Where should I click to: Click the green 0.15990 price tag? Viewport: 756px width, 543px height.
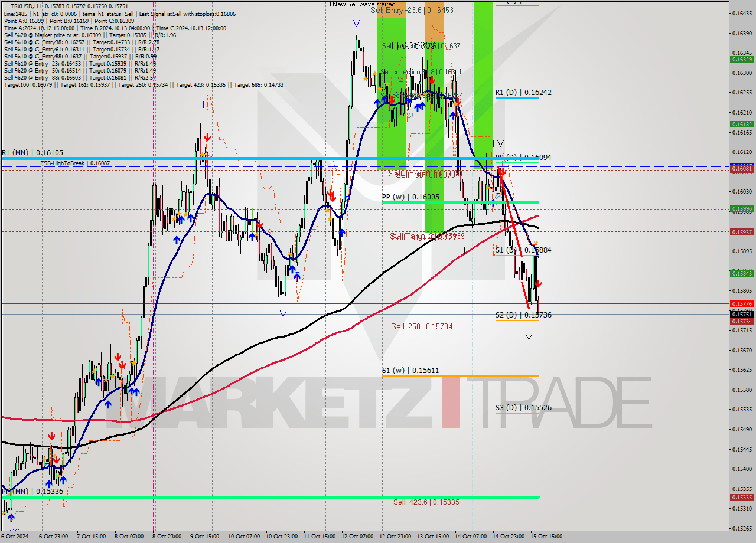tap(742, 208)
